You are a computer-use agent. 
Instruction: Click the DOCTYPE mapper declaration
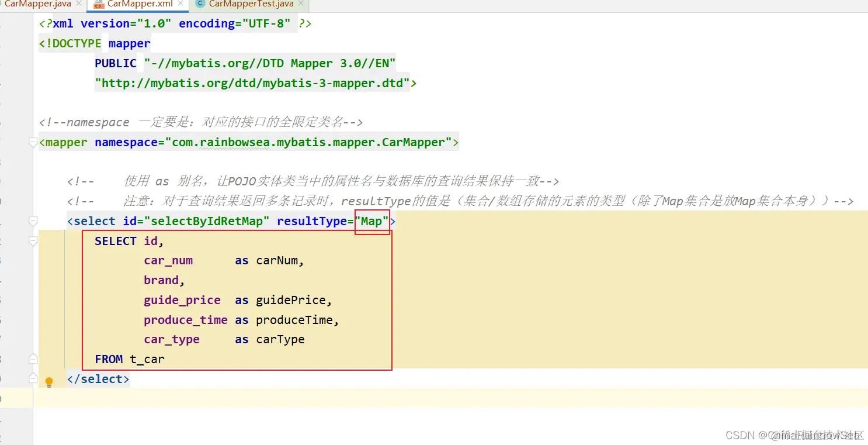pos(95,43)
